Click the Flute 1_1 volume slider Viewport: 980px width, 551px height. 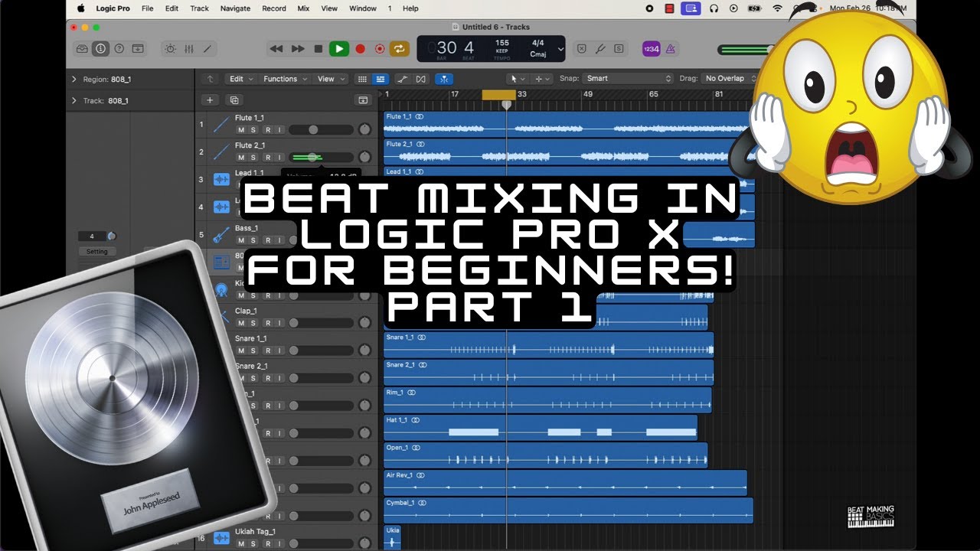click(x=321, y=130)
